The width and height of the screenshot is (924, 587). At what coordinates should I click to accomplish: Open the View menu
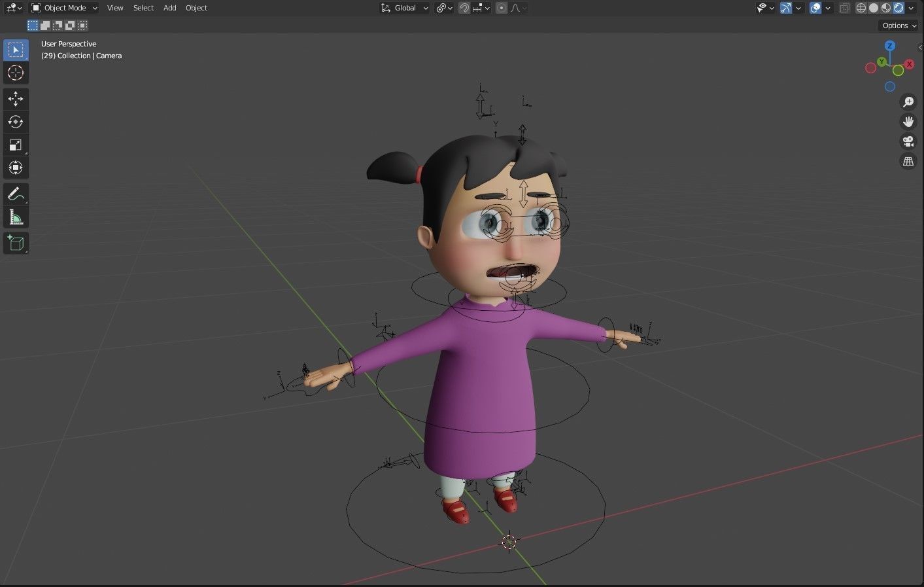[115, 8]
